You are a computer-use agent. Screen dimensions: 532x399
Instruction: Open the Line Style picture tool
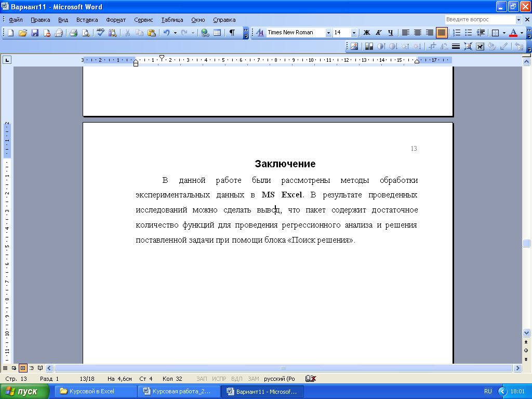(x=456, y=46)
